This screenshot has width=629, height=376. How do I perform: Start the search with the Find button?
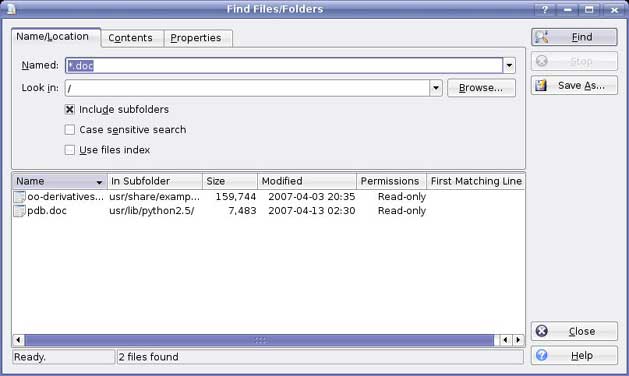[574, 37]
